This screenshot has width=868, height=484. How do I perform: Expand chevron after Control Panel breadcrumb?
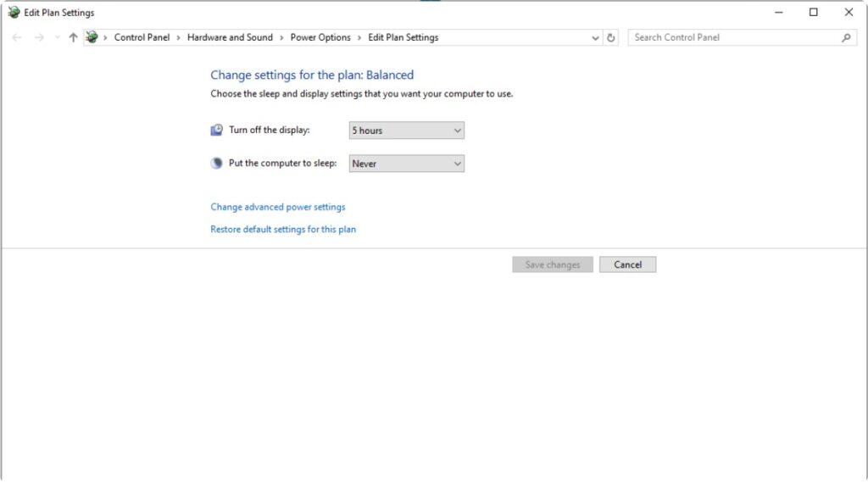pos(178,37)
